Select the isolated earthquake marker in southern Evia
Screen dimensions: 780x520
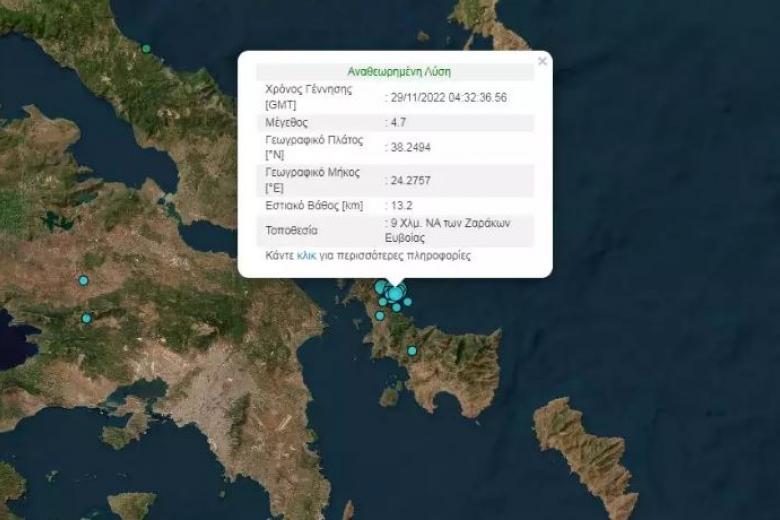(412, 351)
